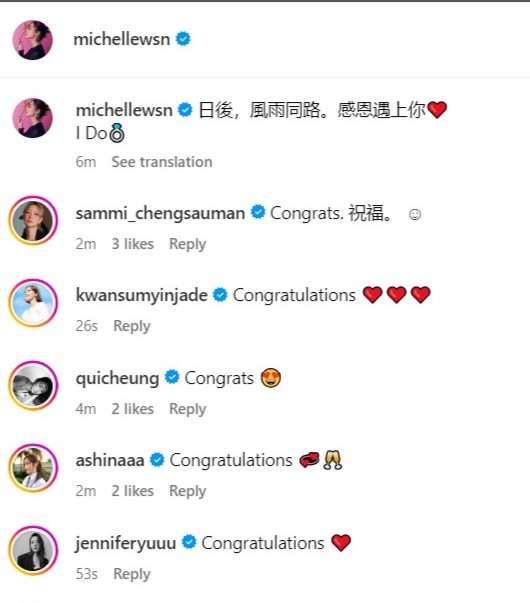Reply to jenniferyuuu's comment
Image resolution: width=530 pixels, height=603 pixels.
pos(132,574)
